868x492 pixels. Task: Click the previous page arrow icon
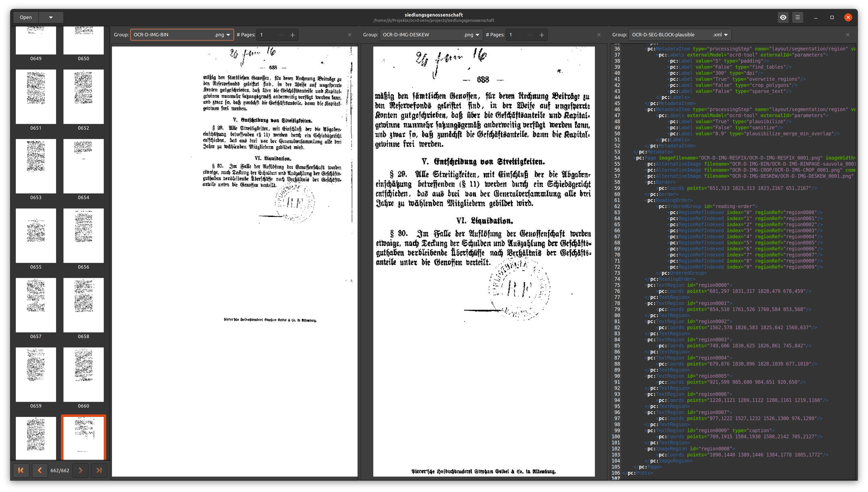coord(40,470)
